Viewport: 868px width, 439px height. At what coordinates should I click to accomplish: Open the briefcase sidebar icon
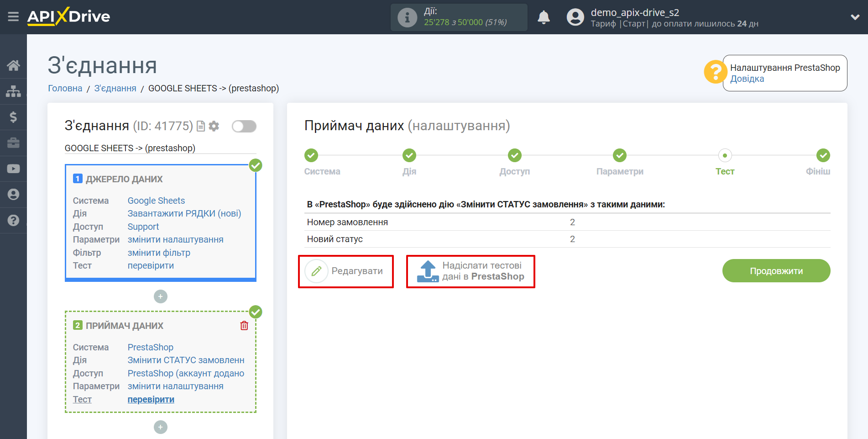tap(13, 143)
